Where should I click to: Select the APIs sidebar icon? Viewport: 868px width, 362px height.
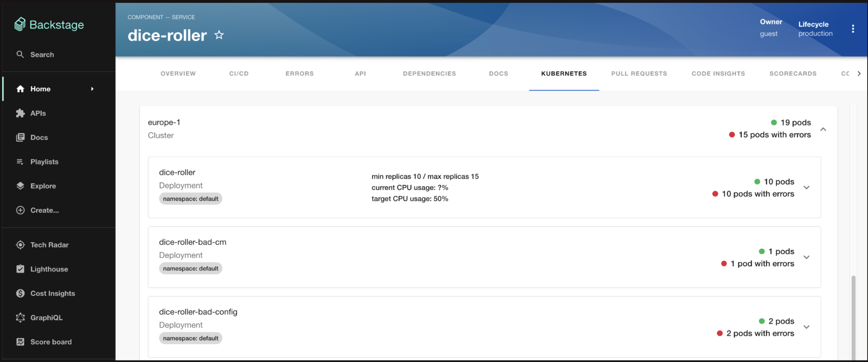(20, 113)
